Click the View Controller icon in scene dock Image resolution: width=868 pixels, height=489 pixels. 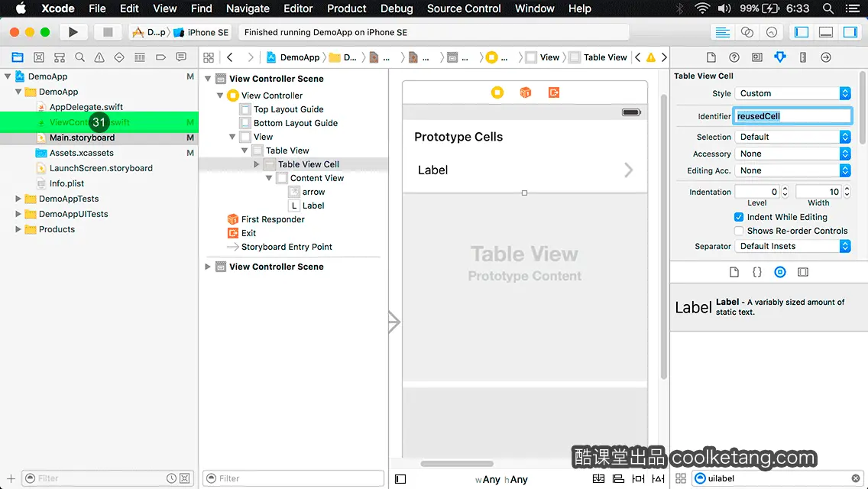tap(497, 92)
